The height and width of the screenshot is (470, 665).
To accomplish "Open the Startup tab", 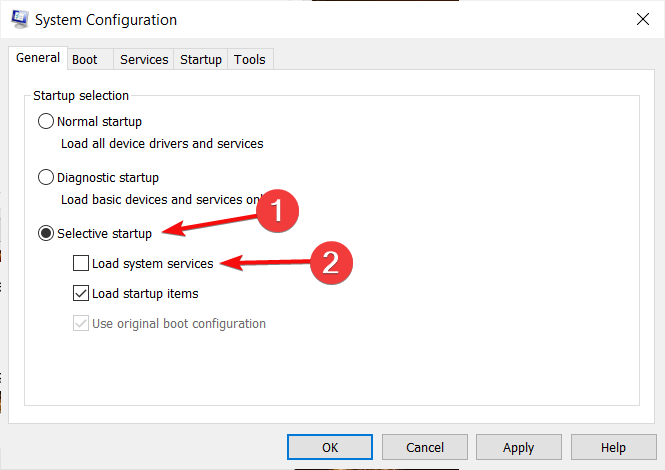I will [x=201, y=60].
